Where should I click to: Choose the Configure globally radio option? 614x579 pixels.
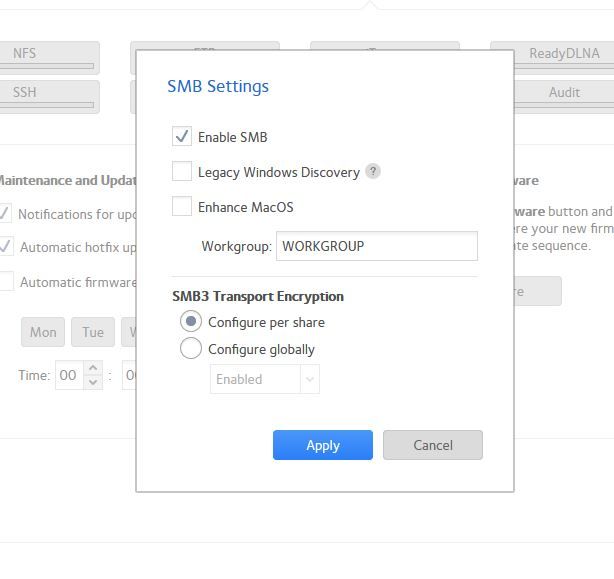190,349
